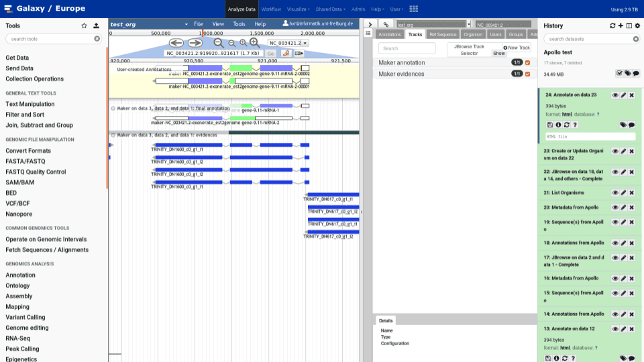Uncheck the Maker annotation track checkbox
Screen dimensions: 644x362
(x=528, y=62)
